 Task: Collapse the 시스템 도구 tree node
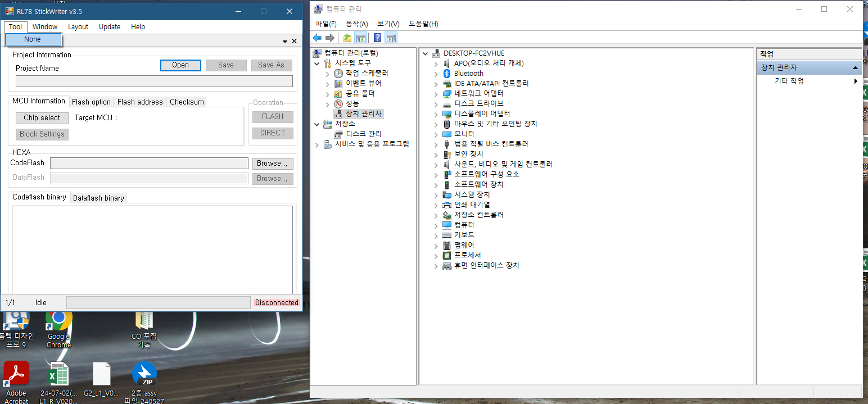click(x=318, y=63)
